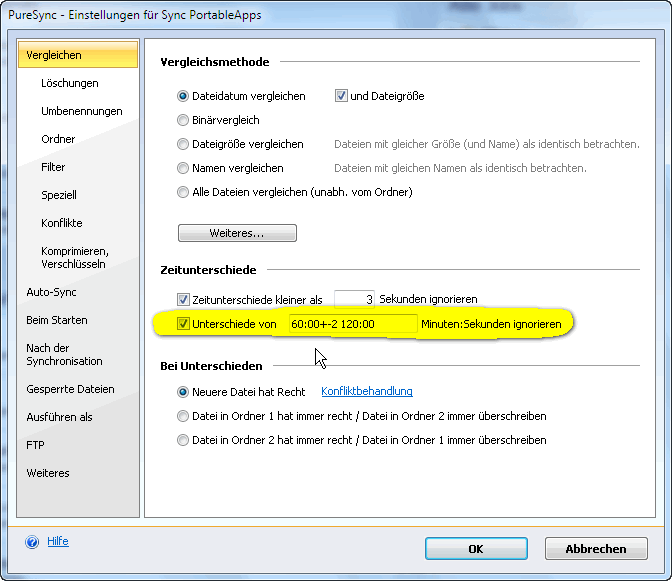
Task: Click Abbrechen to cancel changes
Action: click(x=596, y=549)
